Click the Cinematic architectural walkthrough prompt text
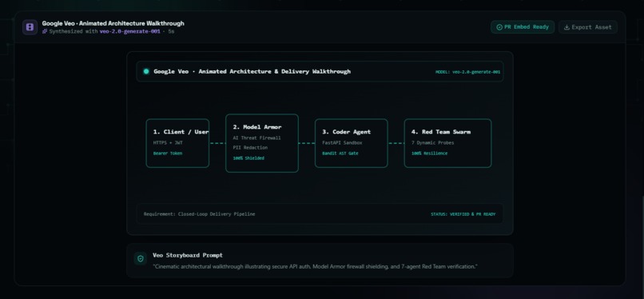The height and width of the screenshot is (299, 644). 315,266
